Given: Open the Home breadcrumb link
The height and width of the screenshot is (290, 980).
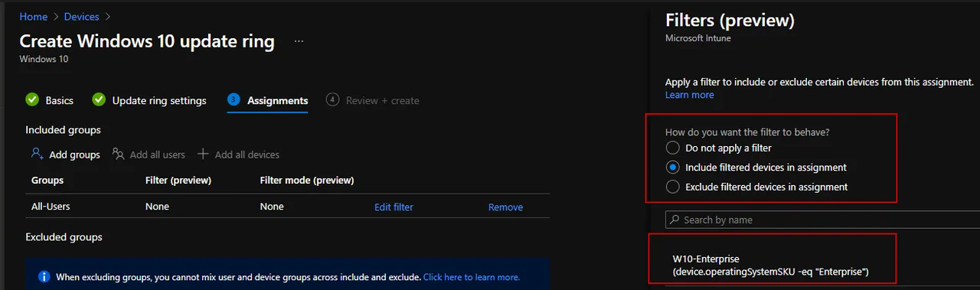Looking at the screenshot, I should point(33,16).
